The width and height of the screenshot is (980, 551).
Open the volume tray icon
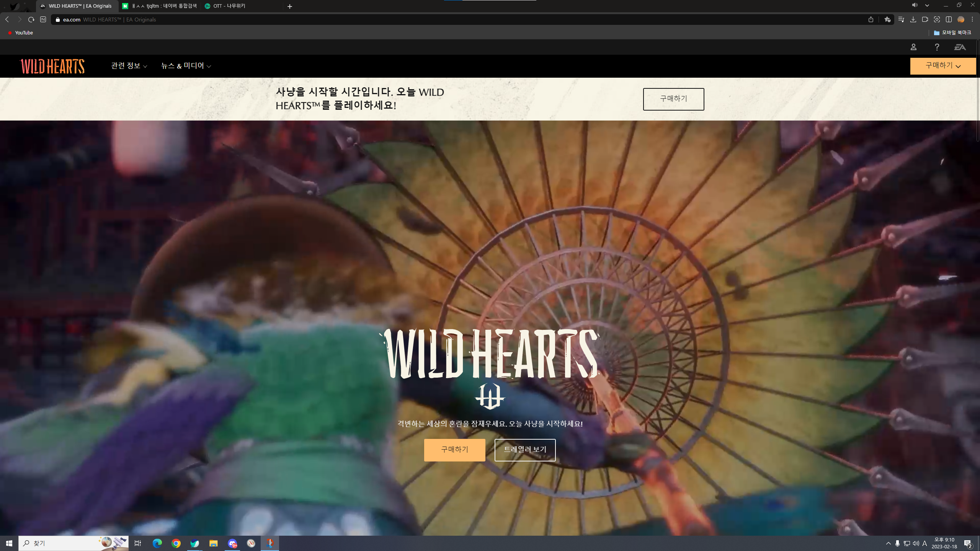(x=916, y=543)
